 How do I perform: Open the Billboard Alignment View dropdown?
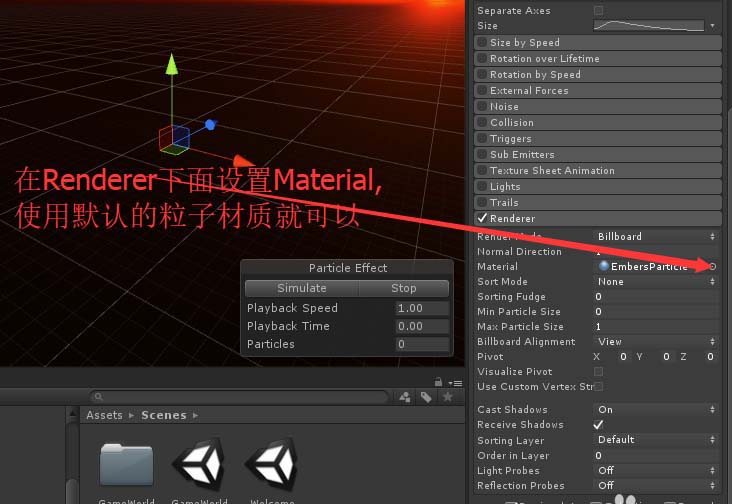click(655, 342)
